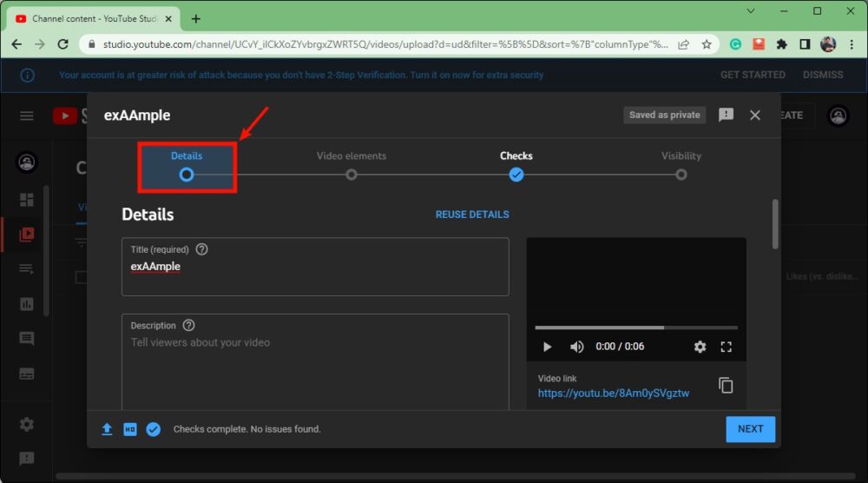Open video player settings gear
Viewport: 868px width, 483px height.
[700, 347]
